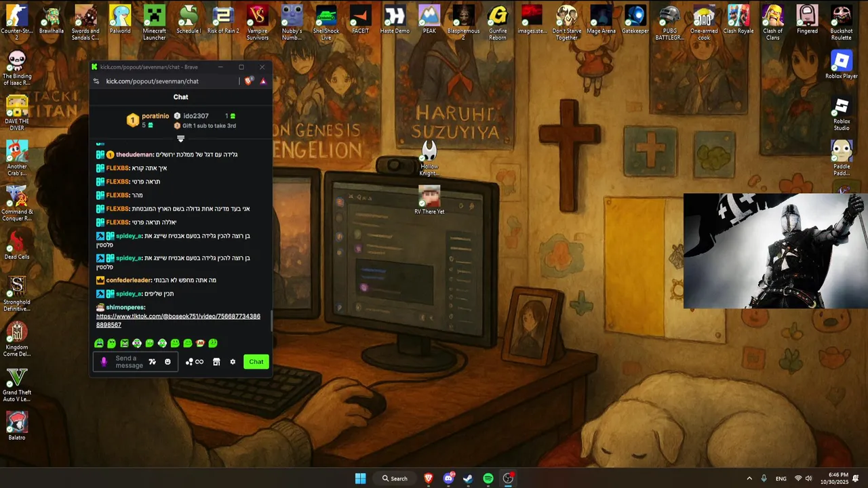The width and height of the screenshot is (868, 488).
Task: Open the Kick chat shop icon
Action: (216, 362)
